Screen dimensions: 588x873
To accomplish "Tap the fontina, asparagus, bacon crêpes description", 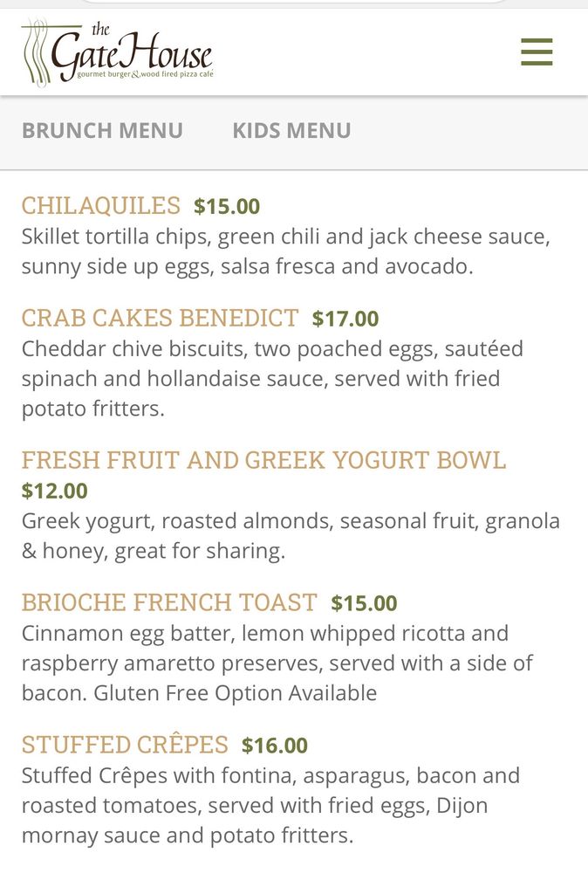I will tap(269, 805).
